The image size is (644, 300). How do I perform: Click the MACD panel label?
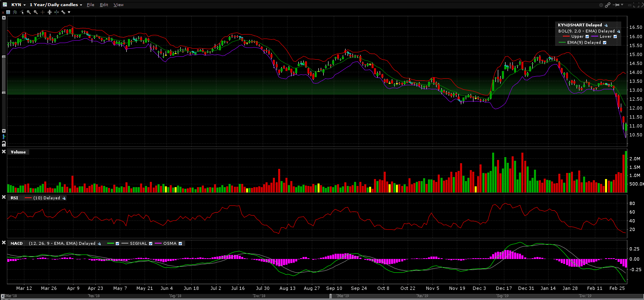point(17,244)
